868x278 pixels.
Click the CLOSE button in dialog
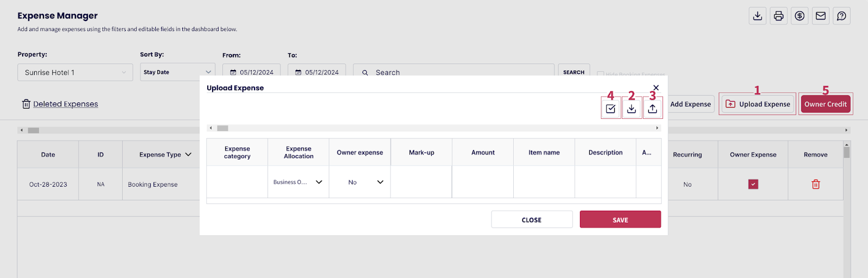coord(532,219)
